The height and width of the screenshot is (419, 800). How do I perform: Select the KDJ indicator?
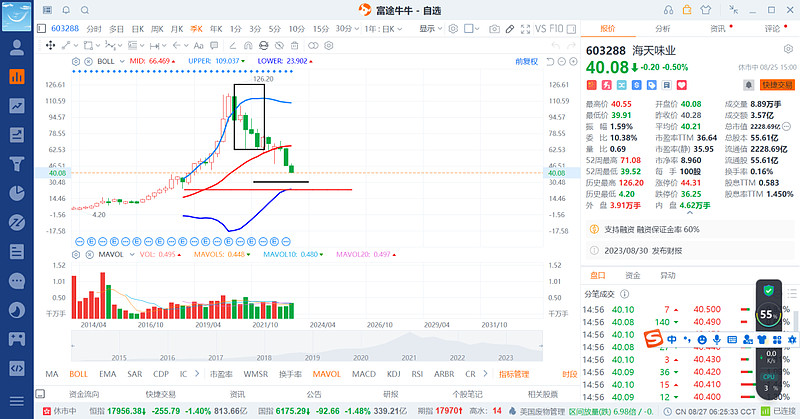pyautogui.click(x=393, y=374)
